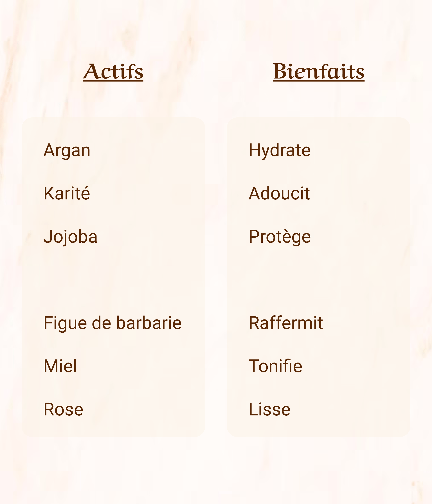Select the Miel ingredient entry

point(60,366)
